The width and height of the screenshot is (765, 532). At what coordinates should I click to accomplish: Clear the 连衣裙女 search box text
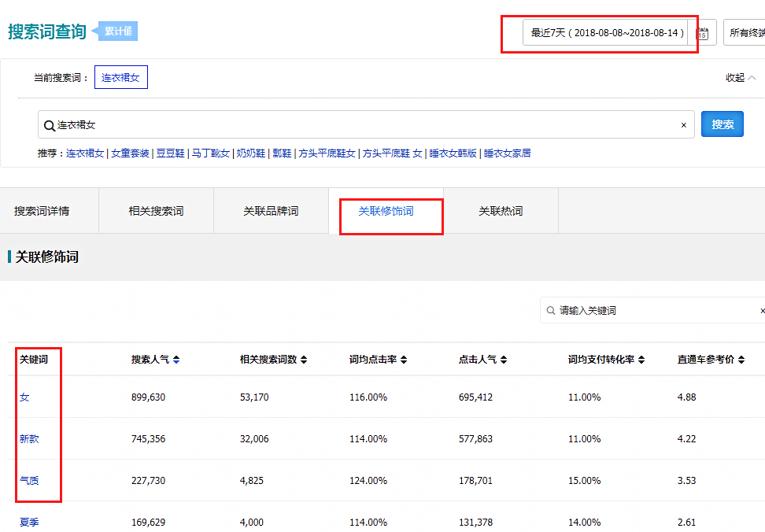(683, 125)
